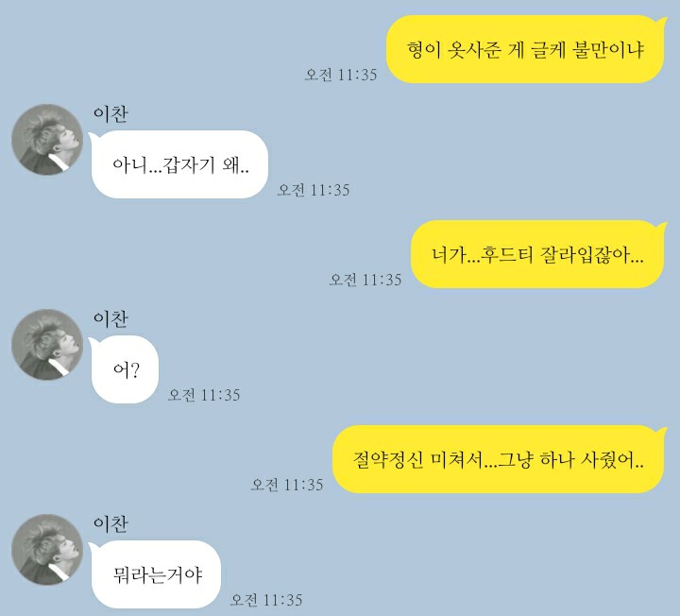This screenshot has height=616, width=680.
Task: Click sender name 이찬 above '뭐라는거야' bubble
Action: click(x=110, y=524)
